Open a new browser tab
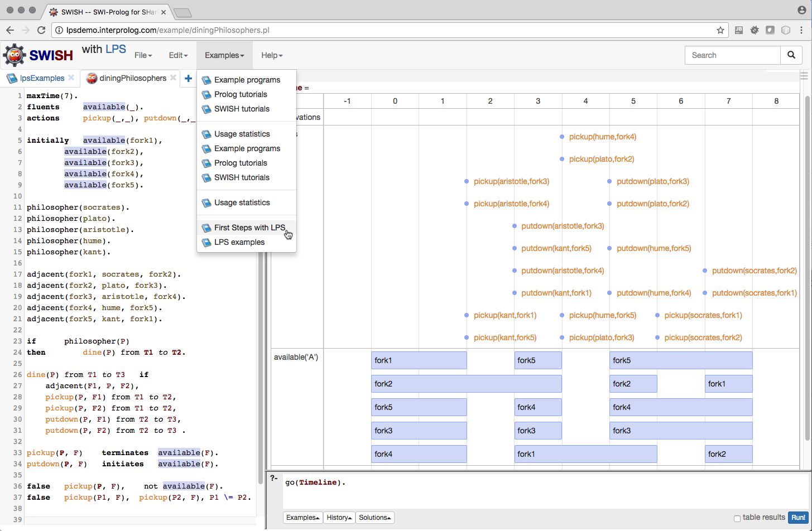Viewport: 812px width, 531px height. 182,12
